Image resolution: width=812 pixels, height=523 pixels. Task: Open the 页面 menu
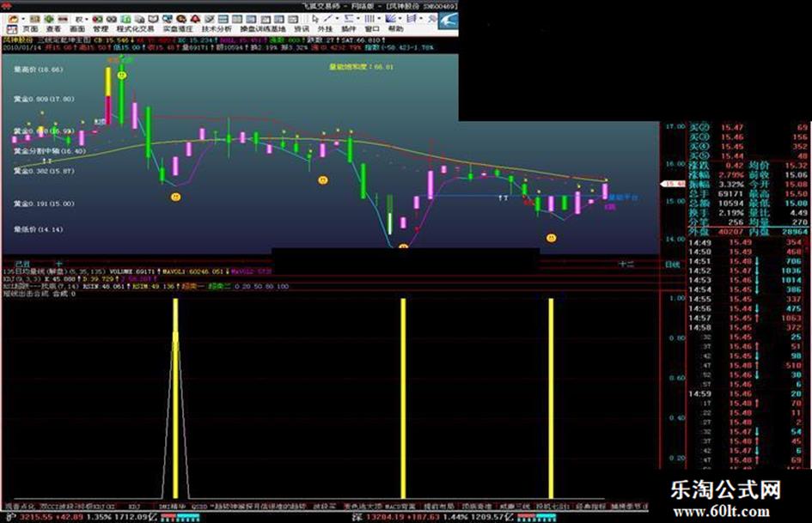[31, 29]
